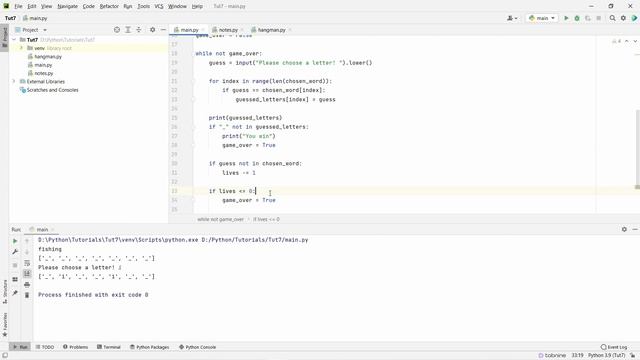
Task: Toggle scroll to end in Run console
Action: coord(27,273)
